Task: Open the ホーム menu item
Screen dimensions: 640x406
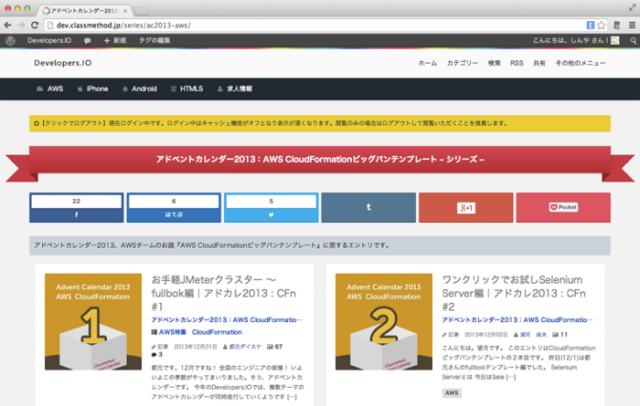Action: pyautogui.click(x=427, y=63)
